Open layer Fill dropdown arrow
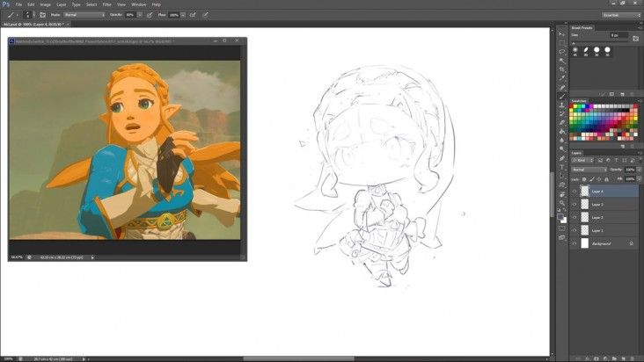Image resolution: width=644 pixels, height=362 pixels. [x=639, y=178]
